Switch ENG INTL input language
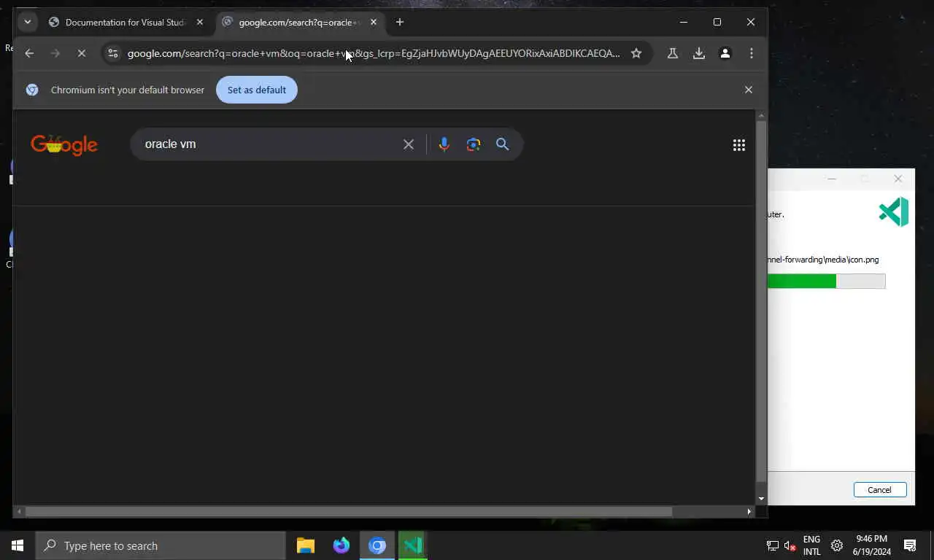 pyautogui.click(x=811, y=545)
